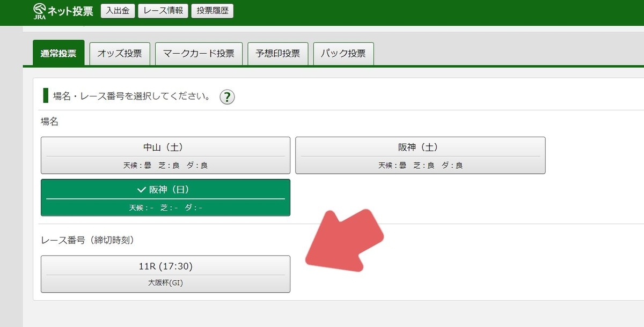This screenshot has width=644, height=327.
Task: Click the JRA ネット投票 logo
Action: pyautogui.click(x=63, y=11)
